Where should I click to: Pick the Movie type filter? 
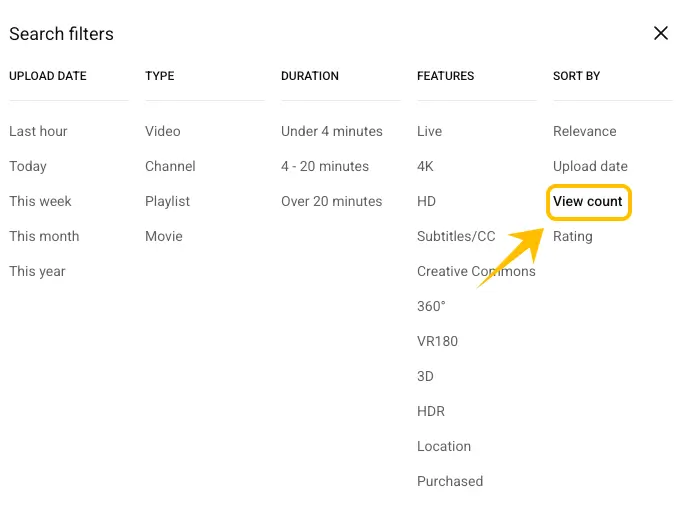tap(164, 236)
